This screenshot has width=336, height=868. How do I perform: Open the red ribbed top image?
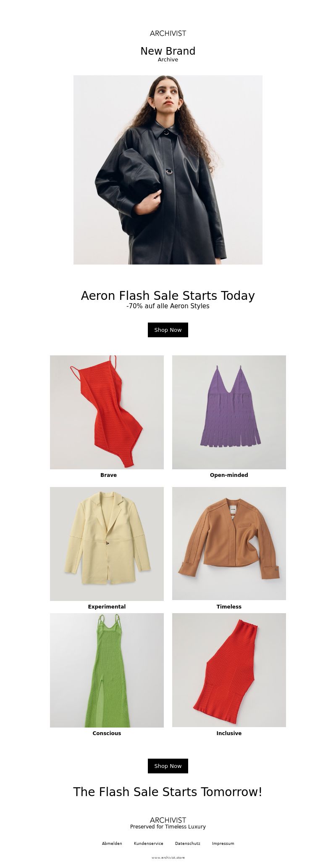pos(229,670)
